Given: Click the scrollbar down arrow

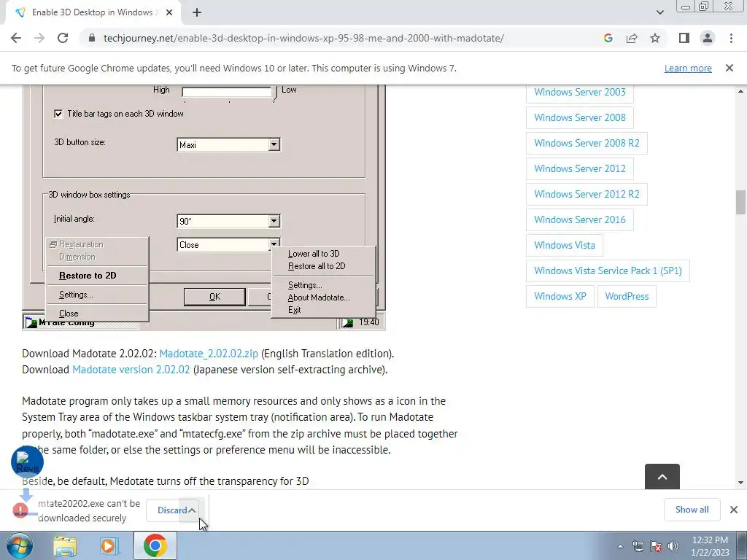Looking at the screenshot, I should (x=740, y=483).
